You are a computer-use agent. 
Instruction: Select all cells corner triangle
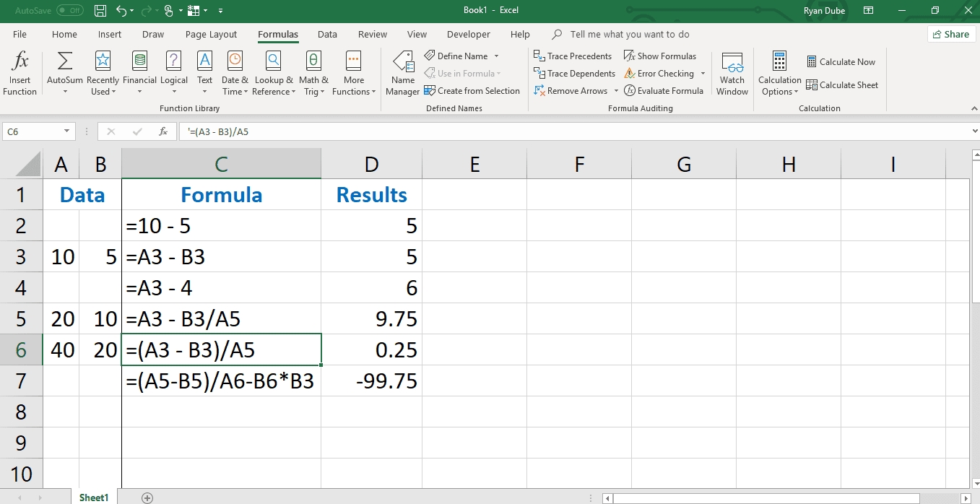point(28,164)
